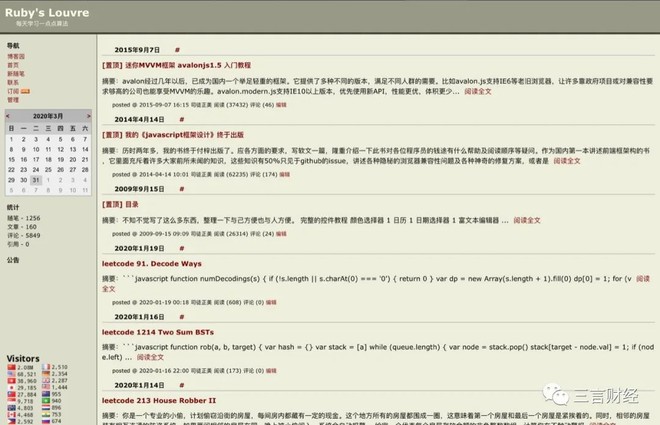Image resolution: width=660 pixels, height=425 pixels.
Task: Select day 31 in the March calendar
Action: pos(36,180)
